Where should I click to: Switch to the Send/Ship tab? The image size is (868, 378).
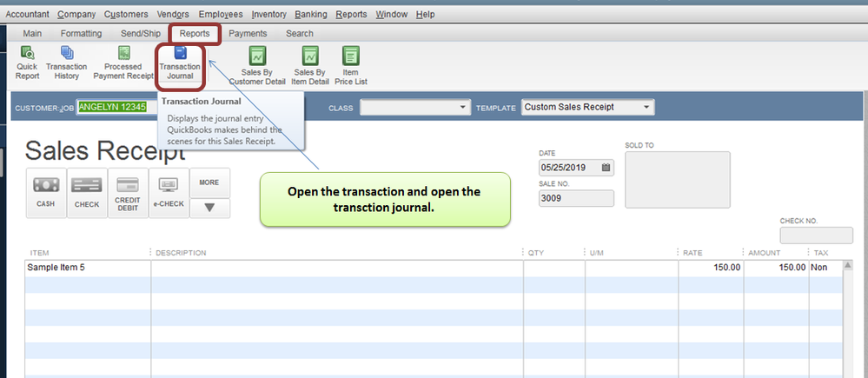(x=141, y=34)
